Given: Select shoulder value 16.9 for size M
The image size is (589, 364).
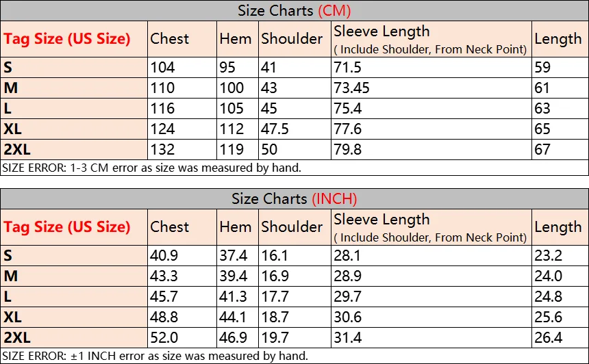Looking at the screenshot, I should click(x=275, y=276).
